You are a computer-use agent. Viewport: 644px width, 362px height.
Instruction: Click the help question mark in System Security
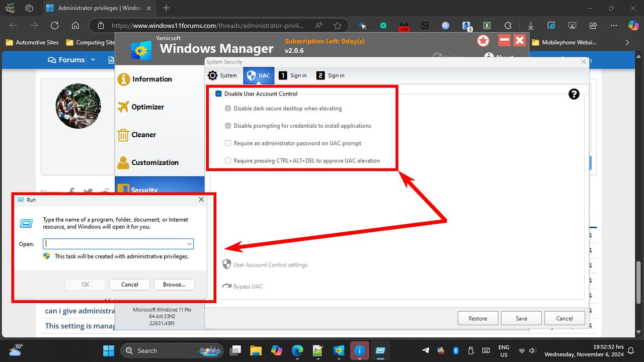click(574, 94)
